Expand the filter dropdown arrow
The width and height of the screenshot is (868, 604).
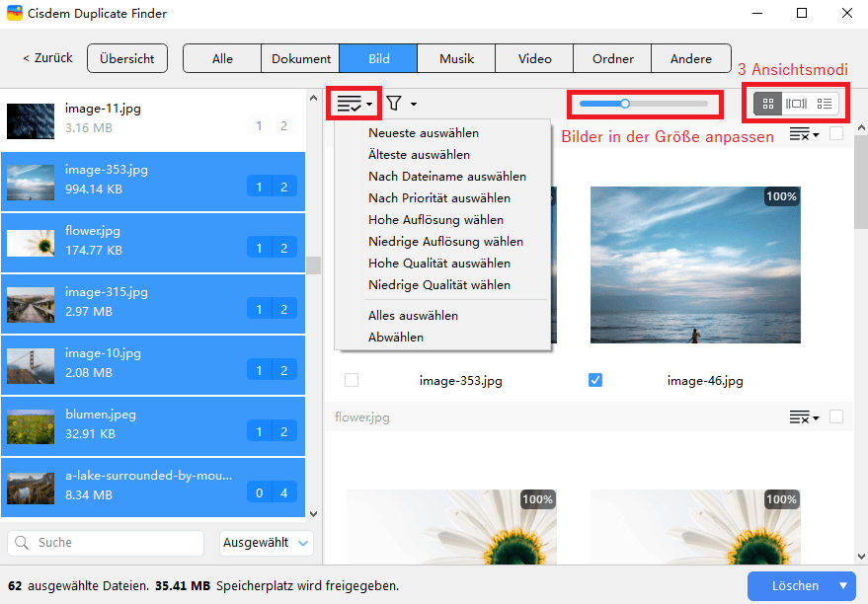pyautogui.click(x=414, y=104)
